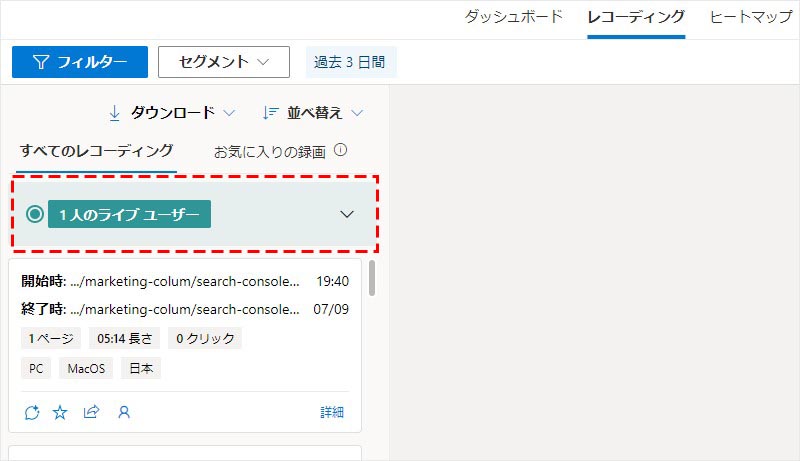Click the circular live indicator icon

pos(35,214)
